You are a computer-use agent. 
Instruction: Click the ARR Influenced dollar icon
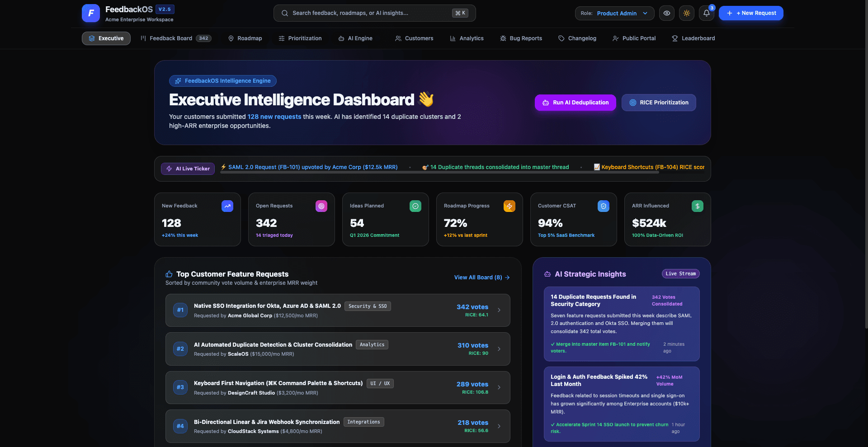(x=698, y=206)
